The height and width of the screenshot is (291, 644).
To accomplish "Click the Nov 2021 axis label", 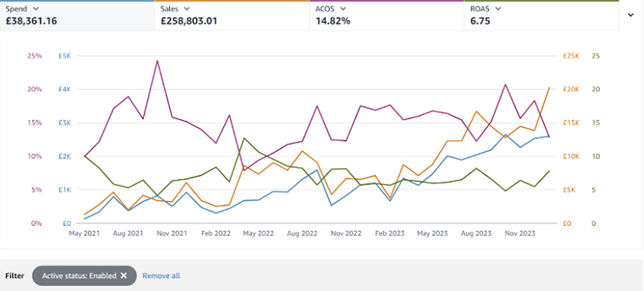I will coord(171,234).
